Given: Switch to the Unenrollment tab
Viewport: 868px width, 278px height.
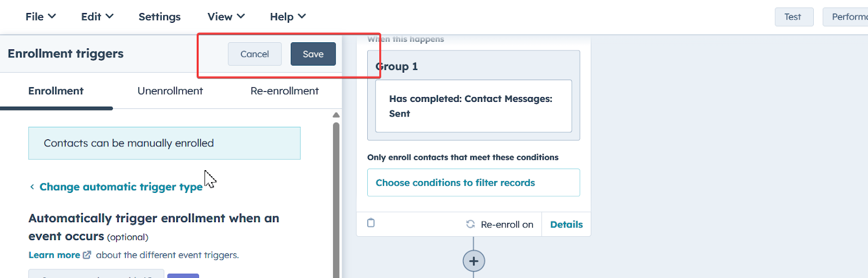Looking at the screenshot, I should pos(170,91).
